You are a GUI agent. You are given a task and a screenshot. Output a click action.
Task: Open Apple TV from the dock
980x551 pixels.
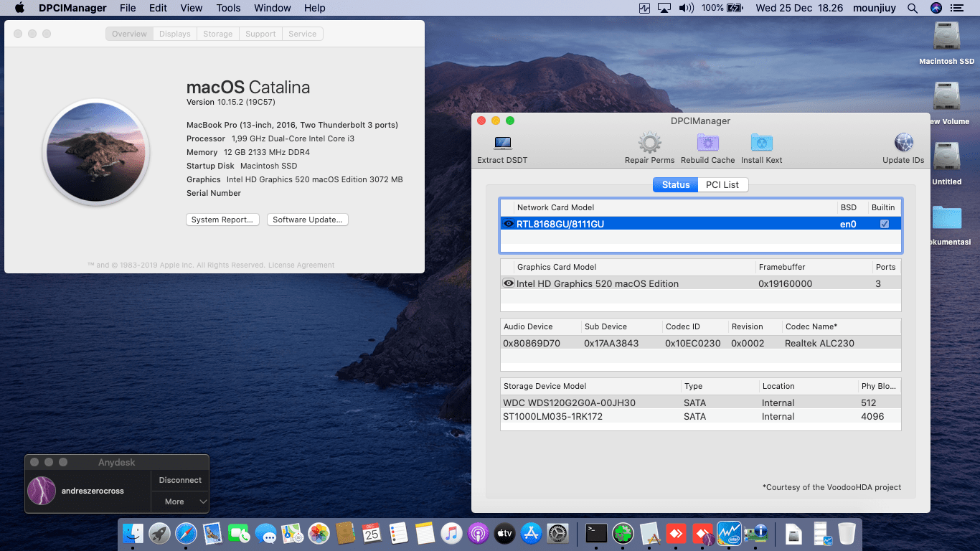point(504,533)
